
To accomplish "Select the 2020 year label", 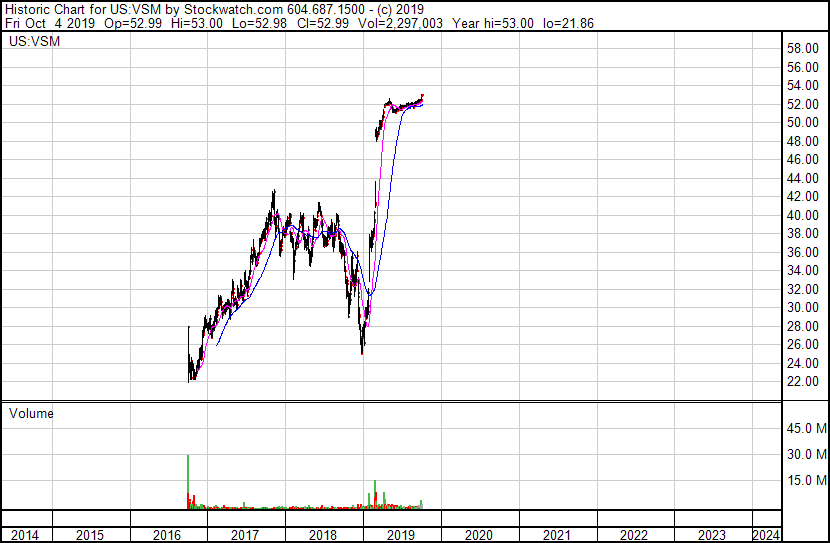I will click(479, 535).
